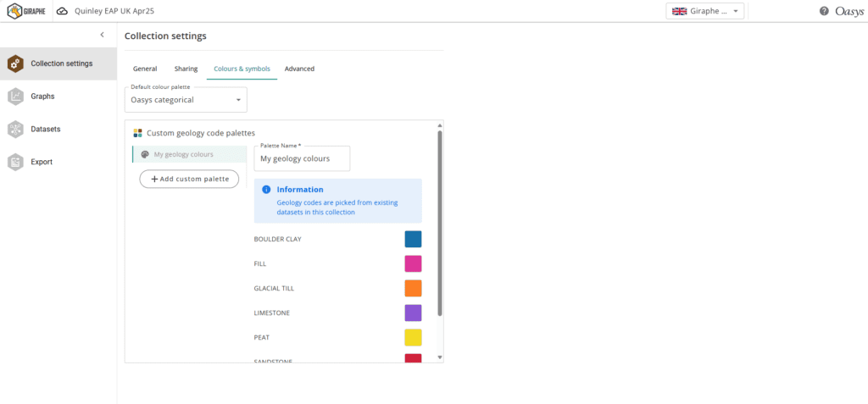Open Graphs via its sidebar icon

point(15,97)
